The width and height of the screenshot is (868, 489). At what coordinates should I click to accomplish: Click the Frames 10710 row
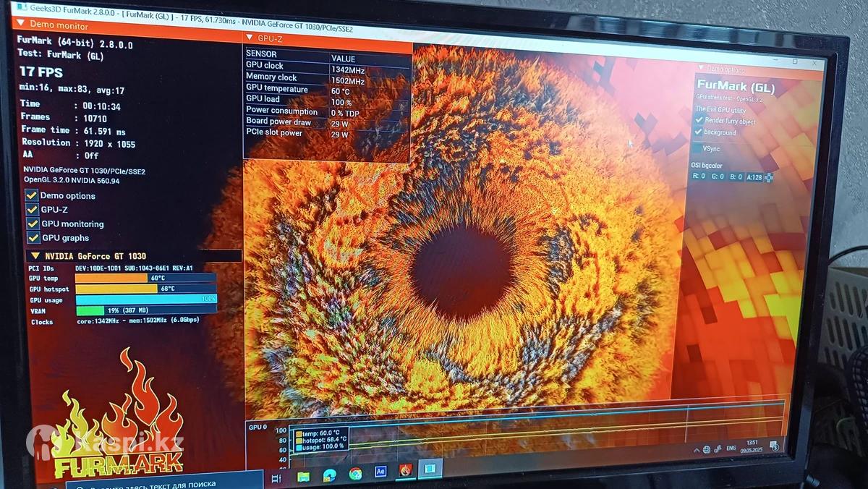(x=65, y=117)
